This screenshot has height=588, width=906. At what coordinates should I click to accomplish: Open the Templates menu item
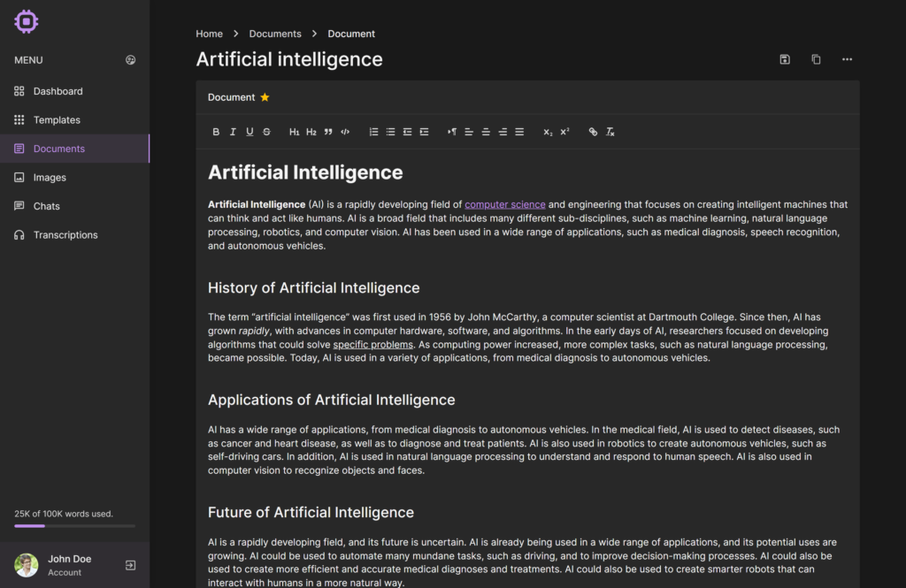click(57, 120)
